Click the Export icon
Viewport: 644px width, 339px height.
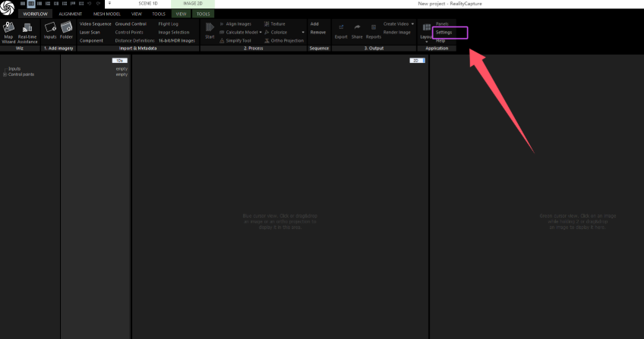coord(341,30)
